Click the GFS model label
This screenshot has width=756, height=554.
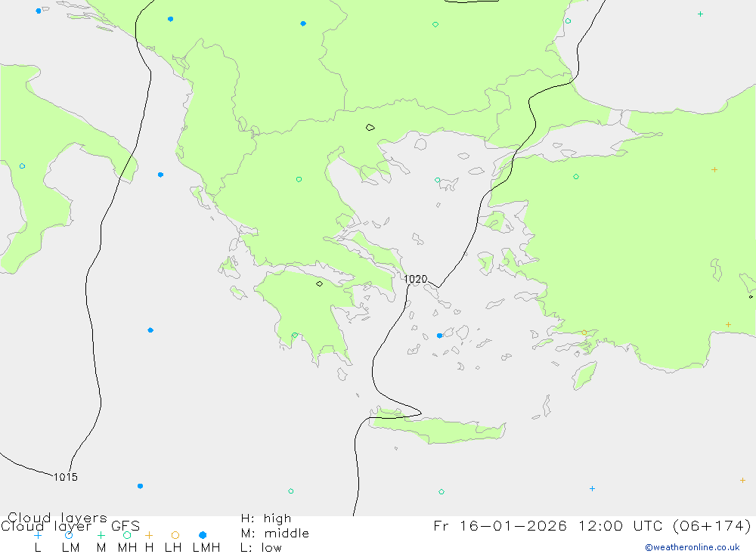coord(125,526)
